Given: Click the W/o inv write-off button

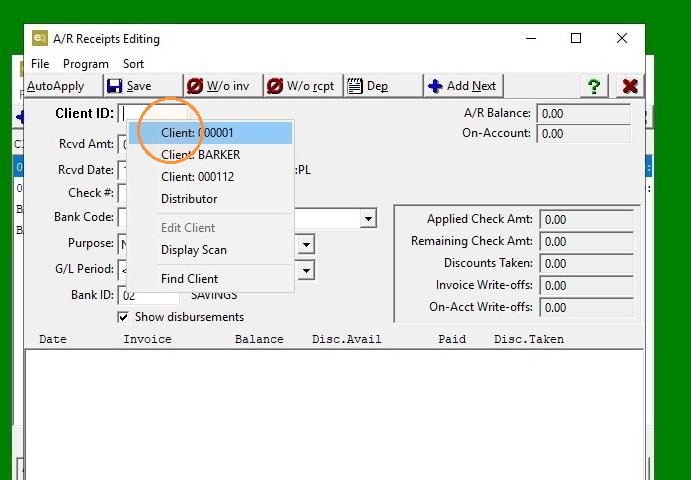Looking at the screenshot, I should 223,86.
